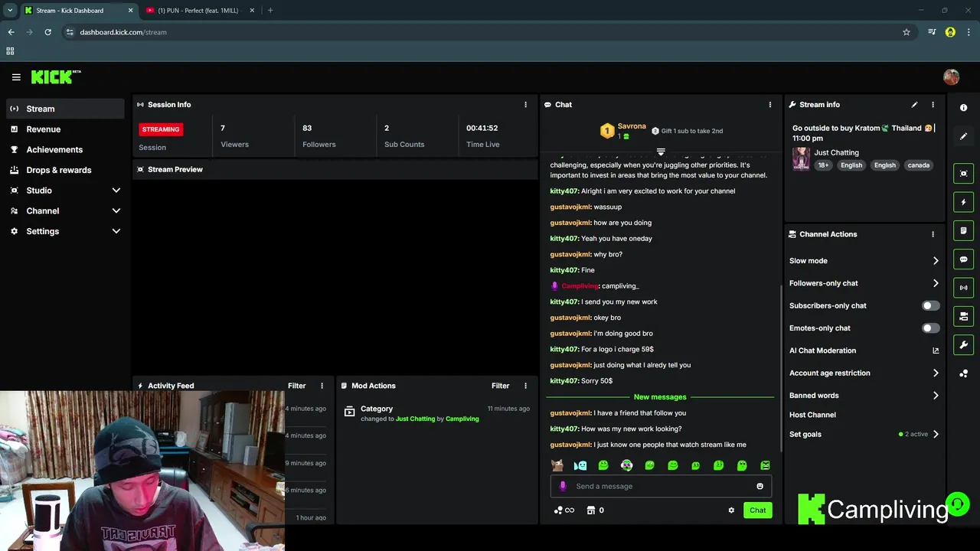Toggle Subscribers-only chat switch
980x551 pixels.
(930, 305)
